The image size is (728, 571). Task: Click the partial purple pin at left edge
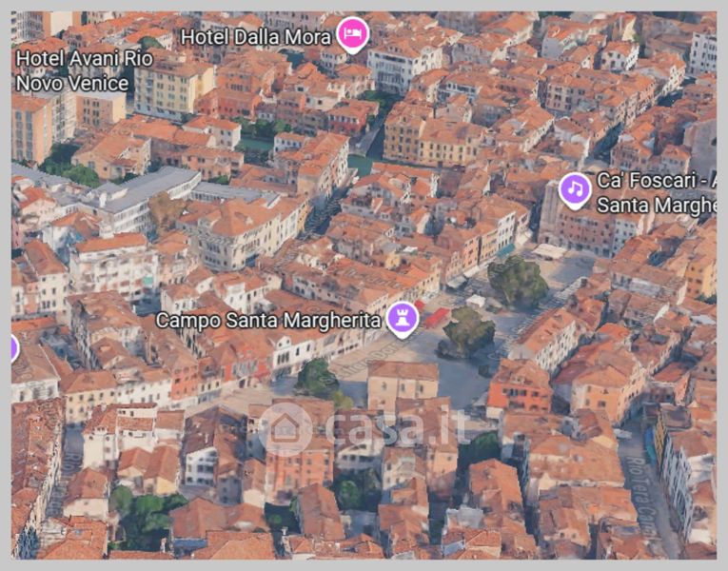pyautogui.click(x=14, y=348)
